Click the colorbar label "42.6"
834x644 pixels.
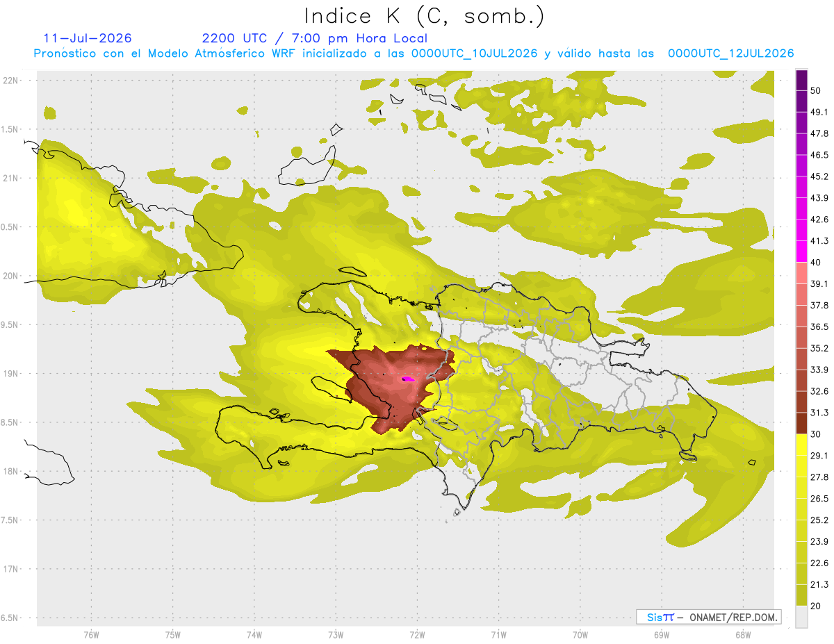(819, 220)
